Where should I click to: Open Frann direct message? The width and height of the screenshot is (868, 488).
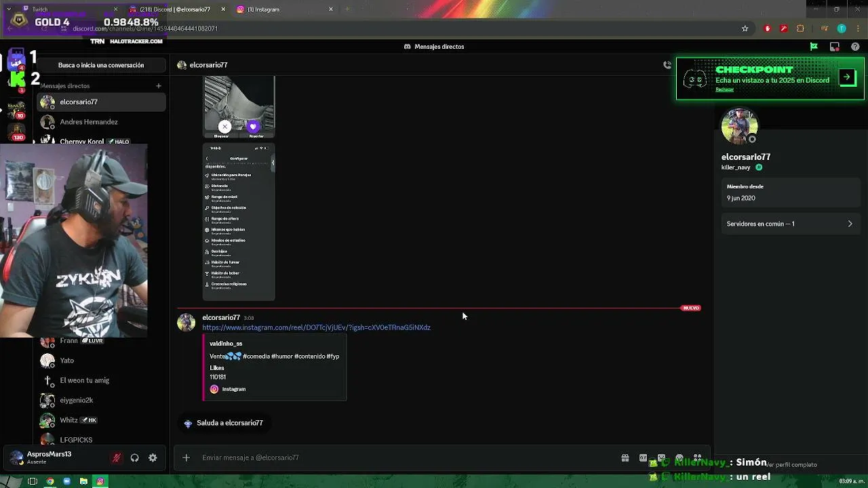click(x=101, y=341)
